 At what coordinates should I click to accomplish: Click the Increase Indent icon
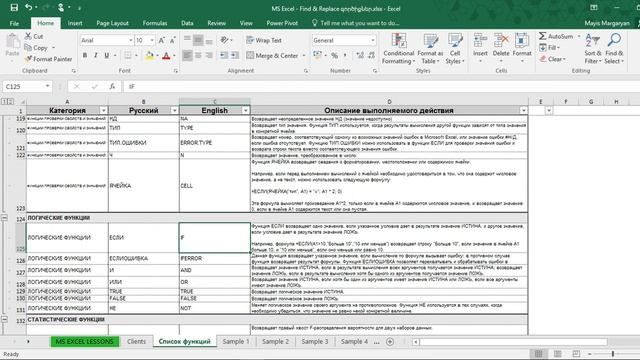click(x=235, y=55)
